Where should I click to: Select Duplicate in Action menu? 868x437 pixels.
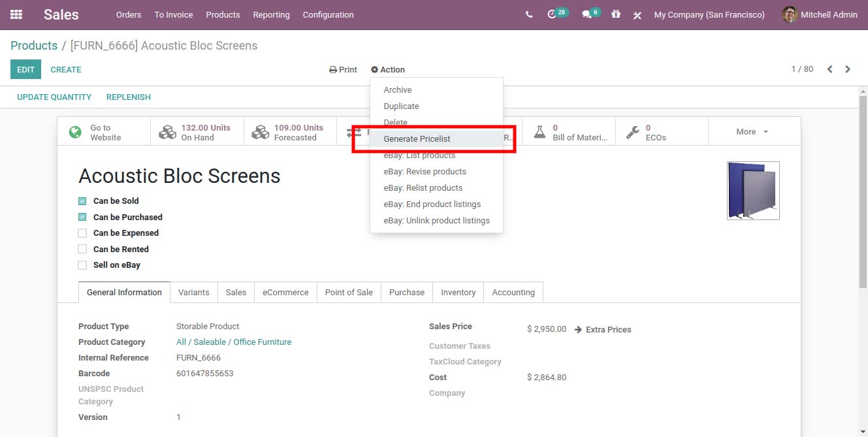pos(436,106)
